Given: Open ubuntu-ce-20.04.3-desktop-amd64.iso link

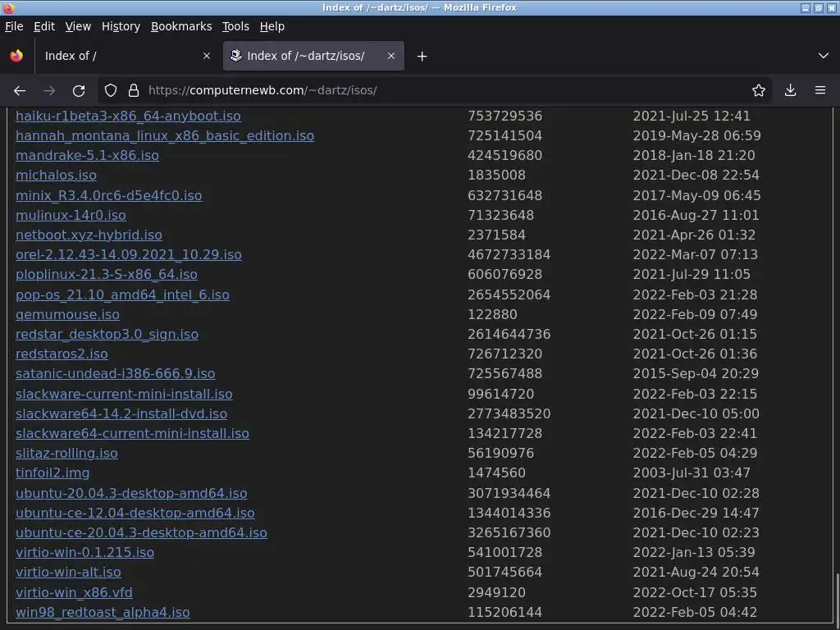Looking at the screenshot, I should click(141, 533).
